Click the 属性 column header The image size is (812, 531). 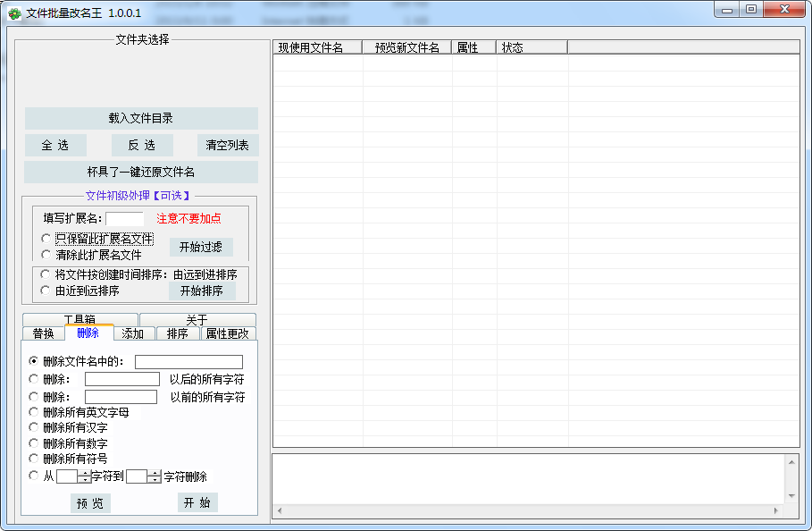click(473, 47)
